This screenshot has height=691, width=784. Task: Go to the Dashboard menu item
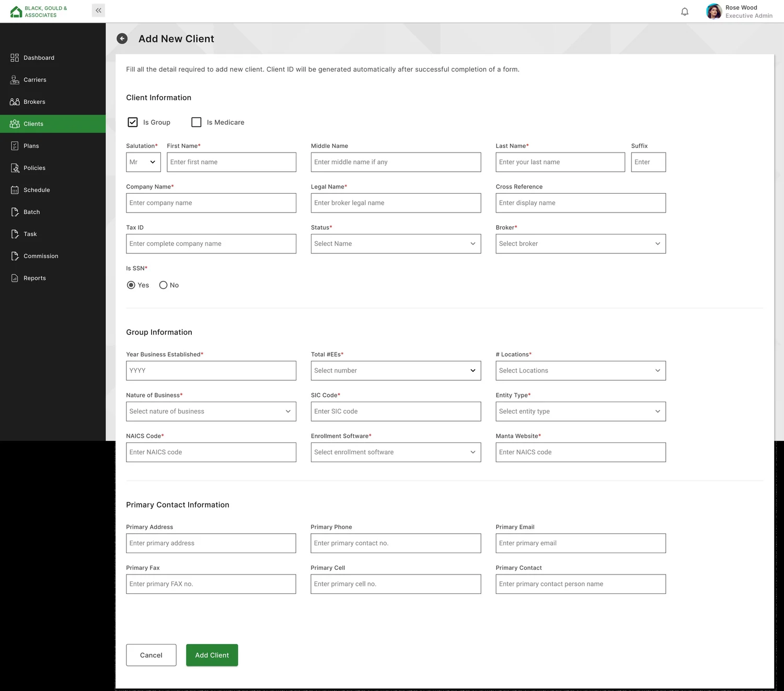tap(53, 58)
